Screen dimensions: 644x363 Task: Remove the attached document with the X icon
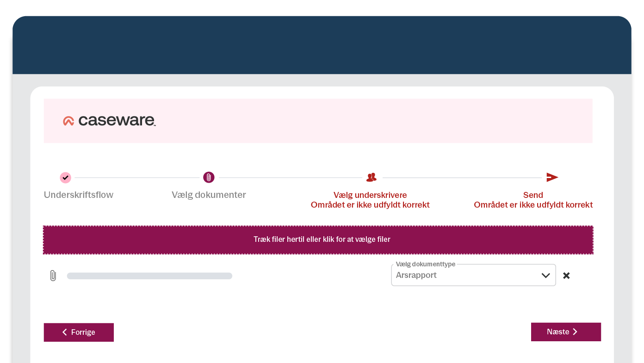pyautogui.click(x=566, y=276)
